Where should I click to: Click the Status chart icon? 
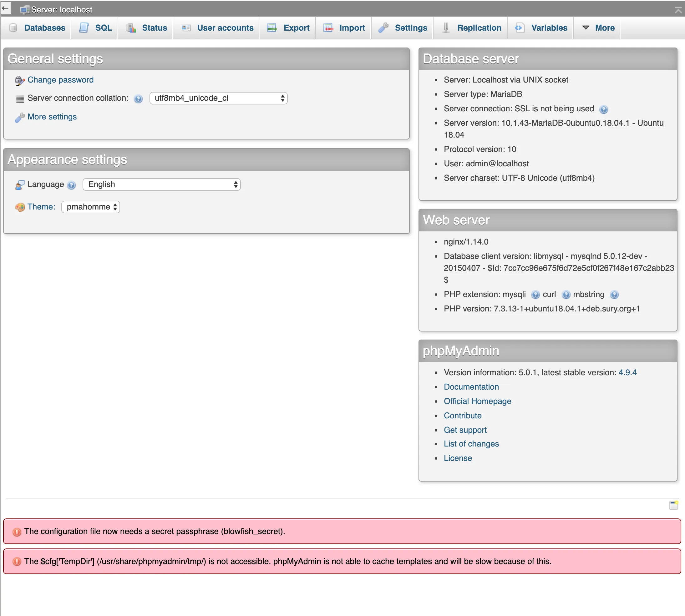(x=131, y=28)
